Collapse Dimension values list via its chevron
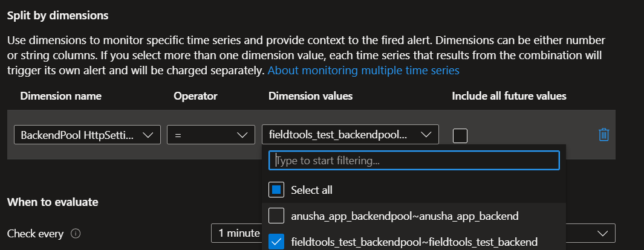Image resolution: width=644 pixels, height=250 pixels. click(x=426, y=135)
